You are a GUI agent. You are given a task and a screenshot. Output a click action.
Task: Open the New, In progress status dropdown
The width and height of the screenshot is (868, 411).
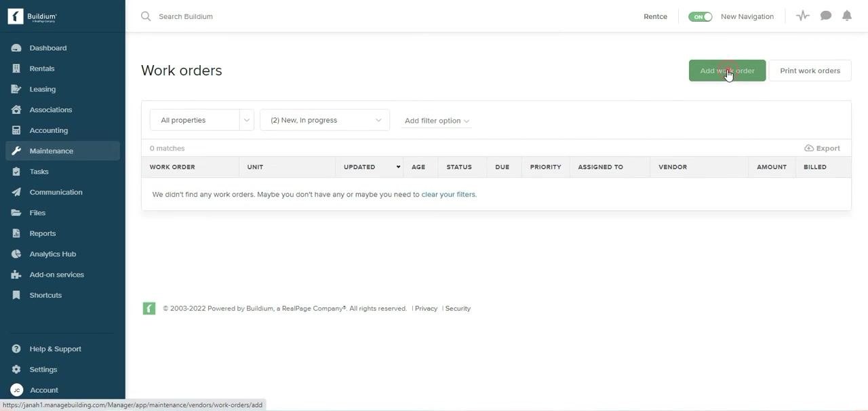pos(325,120)
